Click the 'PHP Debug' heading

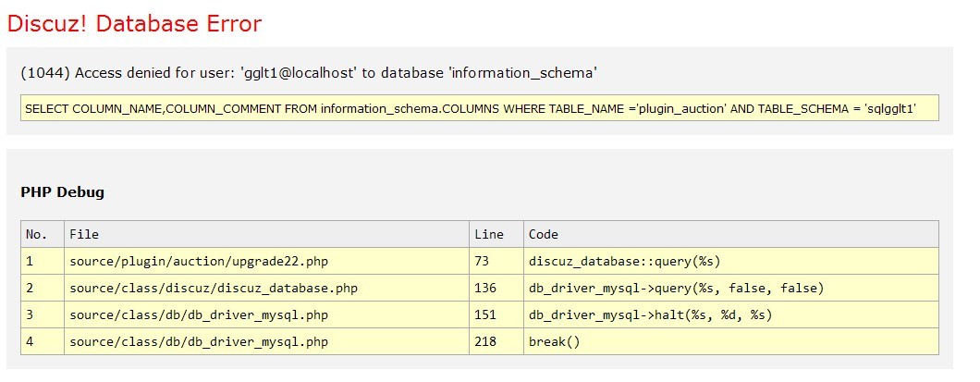[63, 192]
